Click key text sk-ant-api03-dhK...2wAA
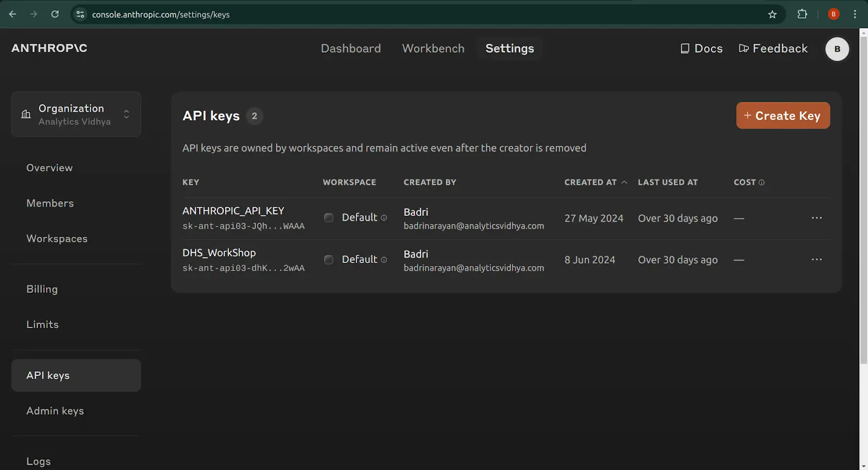Viewport: 868px width, 470px height. tap(244, 268)
